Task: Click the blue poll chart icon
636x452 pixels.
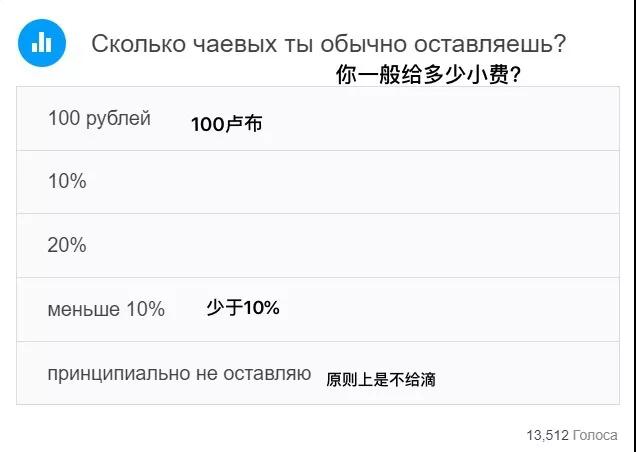Action: [x=42, y=43]
